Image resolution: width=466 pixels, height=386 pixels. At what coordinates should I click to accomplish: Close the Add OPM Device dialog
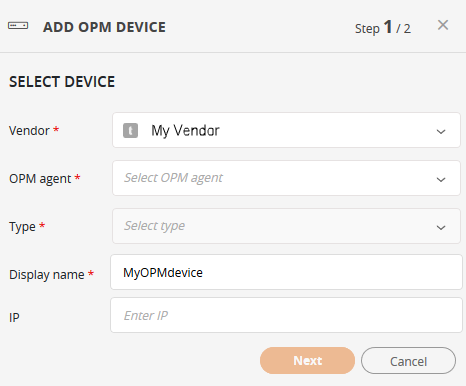pyautogui.click(x=443, y=25)
